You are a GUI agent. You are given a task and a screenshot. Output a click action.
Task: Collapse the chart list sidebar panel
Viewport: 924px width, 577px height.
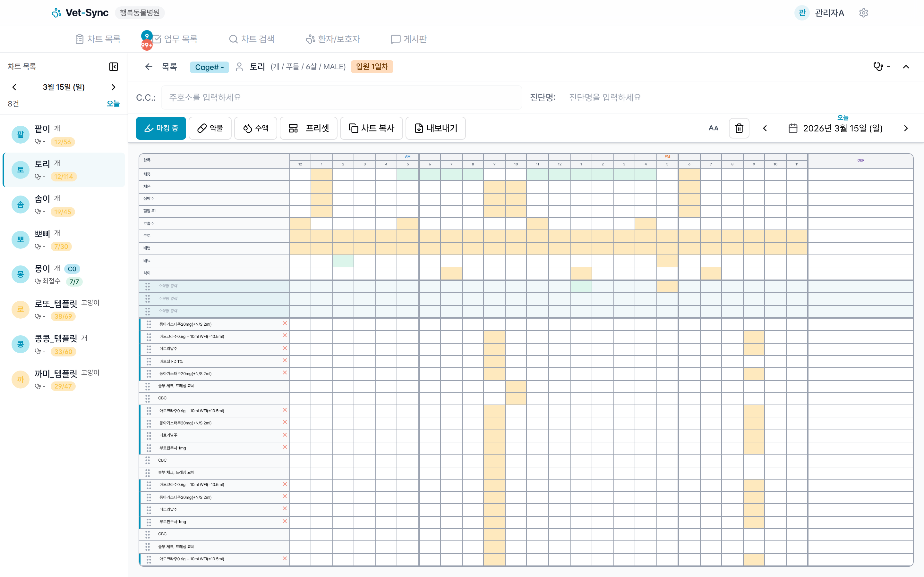(x=113, y=66)
